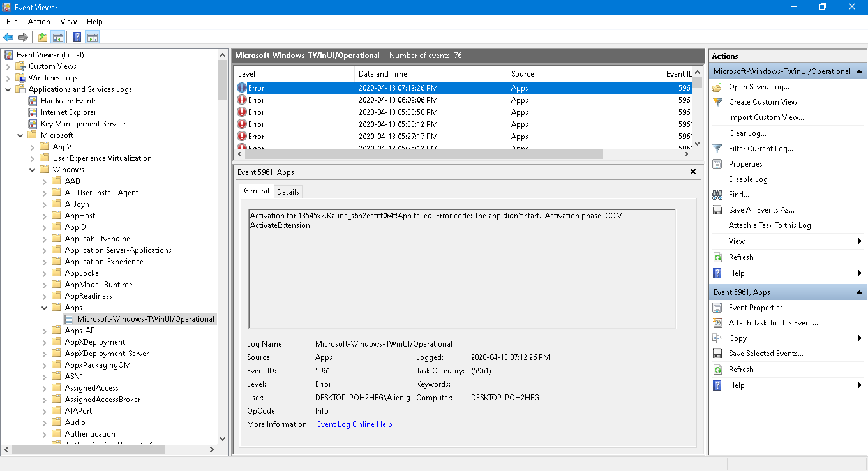
Task: Open the File menu
Action: point(12,22)
